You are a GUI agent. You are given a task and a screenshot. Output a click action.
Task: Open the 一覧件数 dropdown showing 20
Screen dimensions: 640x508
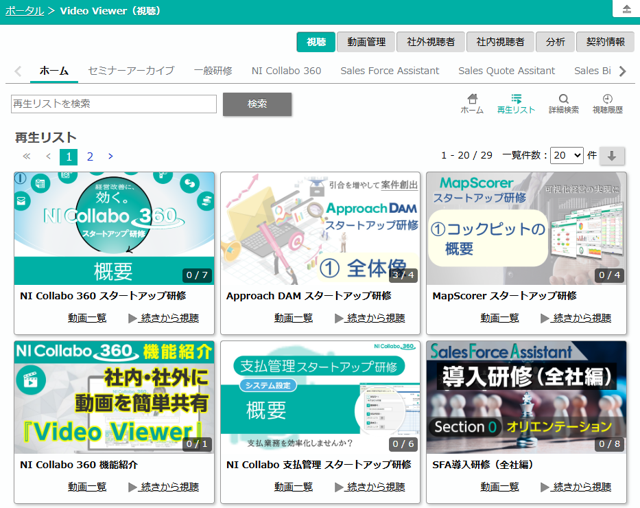[x=567, y=155]
